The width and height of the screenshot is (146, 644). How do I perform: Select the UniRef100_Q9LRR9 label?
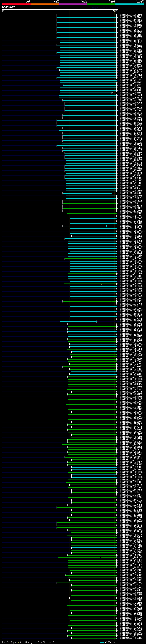point(131,58)
